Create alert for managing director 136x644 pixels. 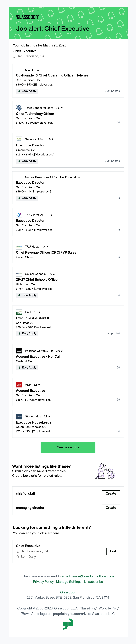pyautogui.click(x=111, y=508)
